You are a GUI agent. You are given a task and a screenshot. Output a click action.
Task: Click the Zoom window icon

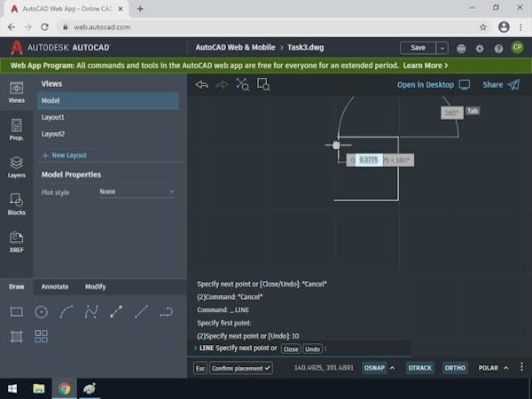click(263, 85)
